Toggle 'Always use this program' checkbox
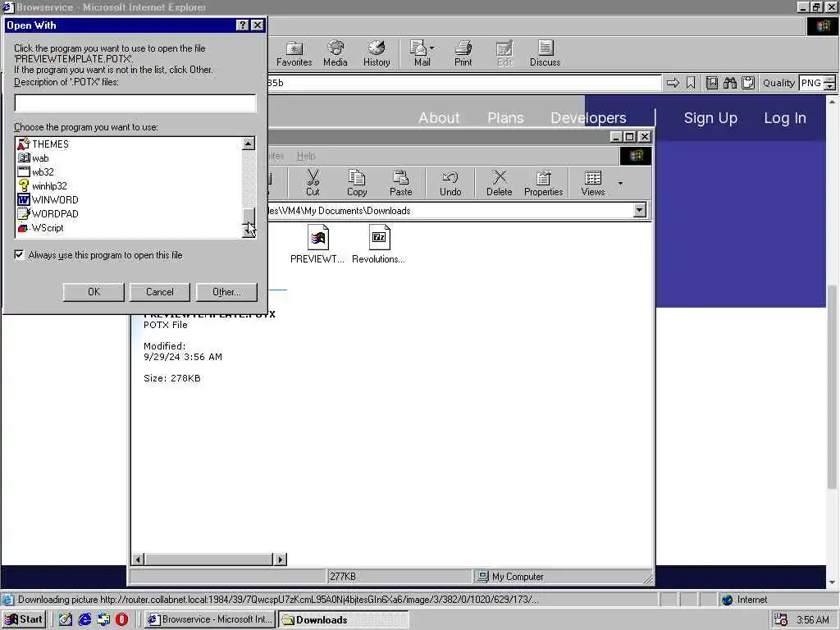The height and width of the screenshot is (630, 840). 20,255
